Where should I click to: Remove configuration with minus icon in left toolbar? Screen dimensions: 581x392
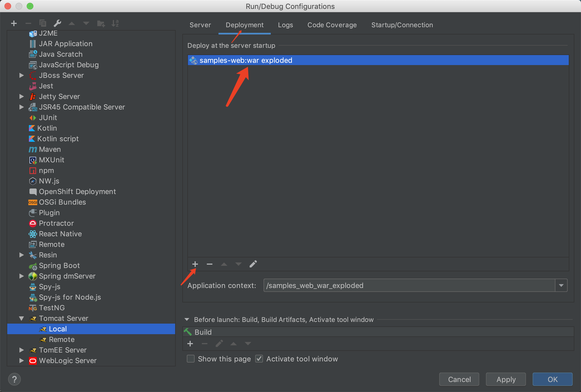click(x=28, y=23)
